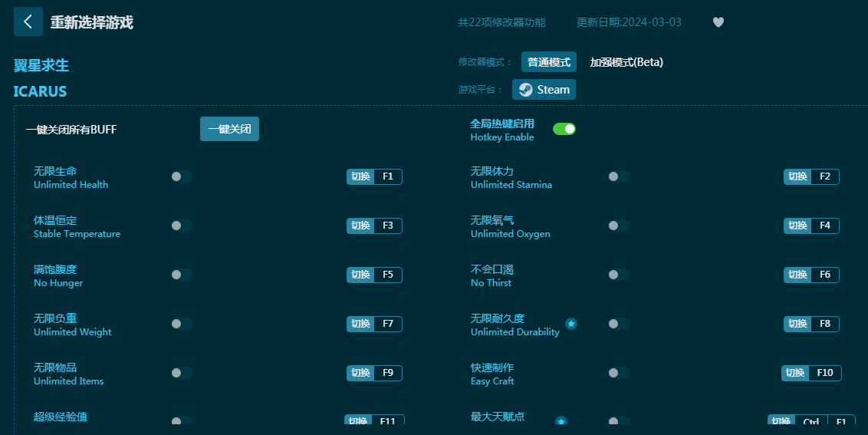
Task: Toggle Unlimited Weight switch
Action: [x=182, y=324]
